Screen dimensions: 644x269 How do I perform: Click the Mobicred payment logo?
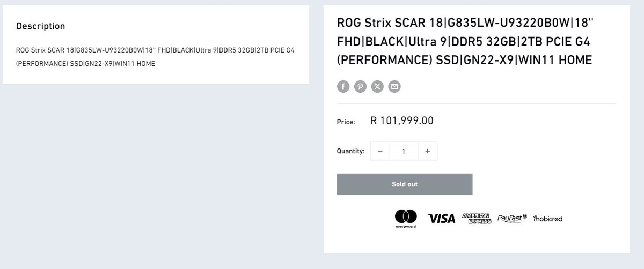(x=548, y=219)
